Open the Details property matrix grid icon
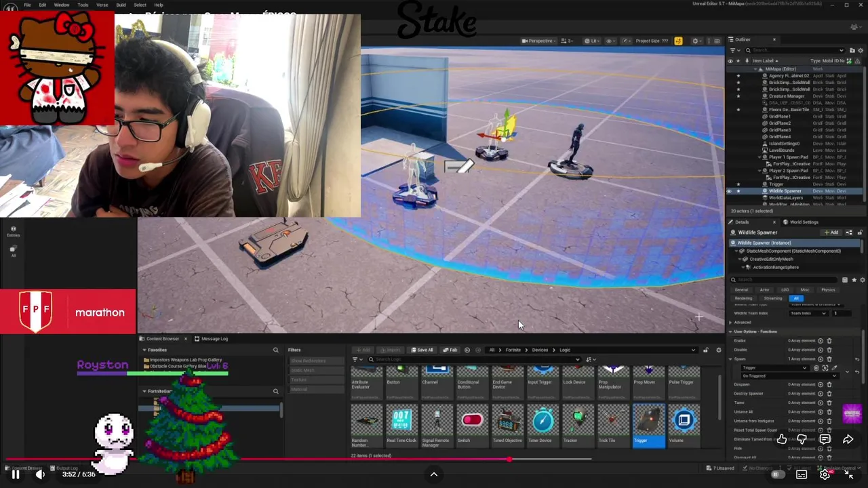 tap(844, 280)
